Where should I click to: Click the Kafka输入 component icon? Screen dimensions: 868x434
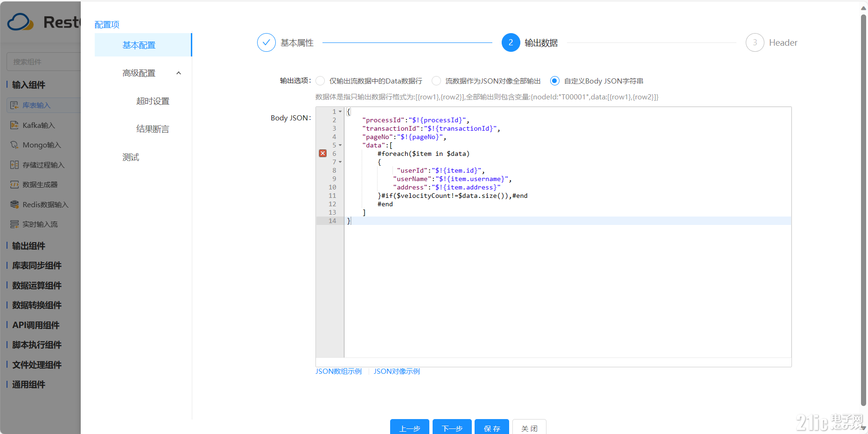pyautogui.click(x=14, y=125)
